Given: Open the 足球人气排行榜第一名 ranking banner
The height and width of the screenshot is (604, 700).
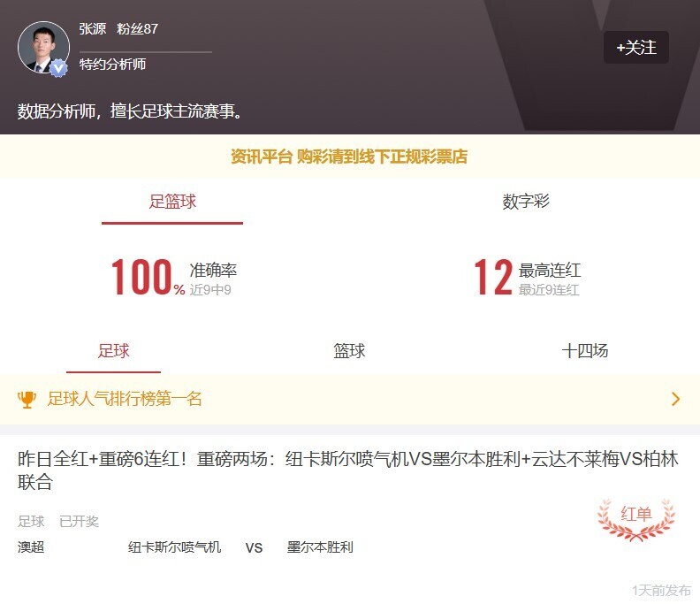Looking at the screenshot, I should click(350, 399).
